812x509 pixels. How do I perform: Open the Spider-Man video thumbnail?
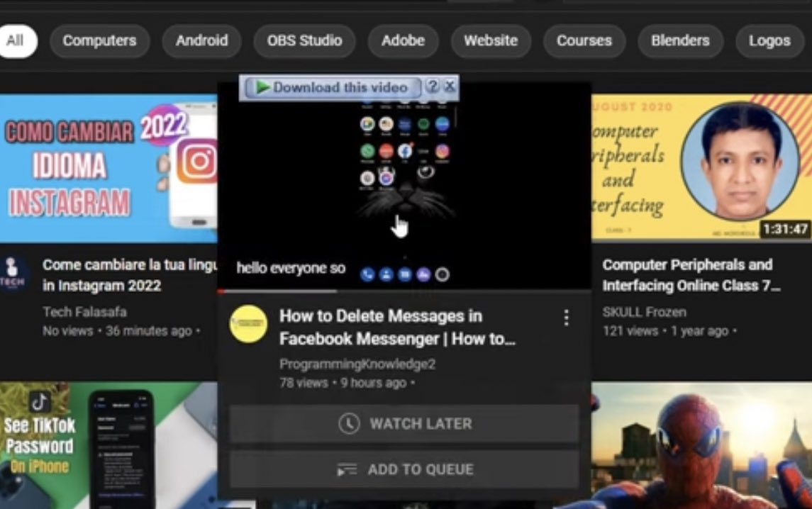point(701,445)
